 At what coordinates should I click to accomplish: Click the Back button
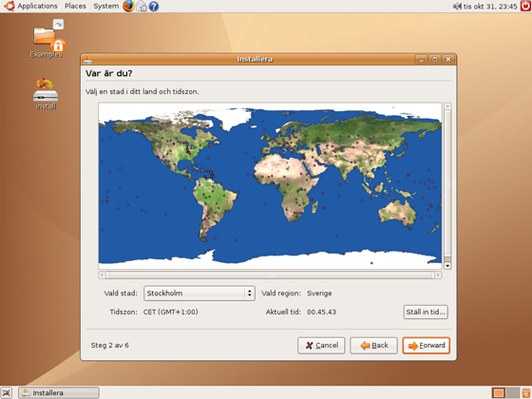pyautogui.click(x=373, y=346)
